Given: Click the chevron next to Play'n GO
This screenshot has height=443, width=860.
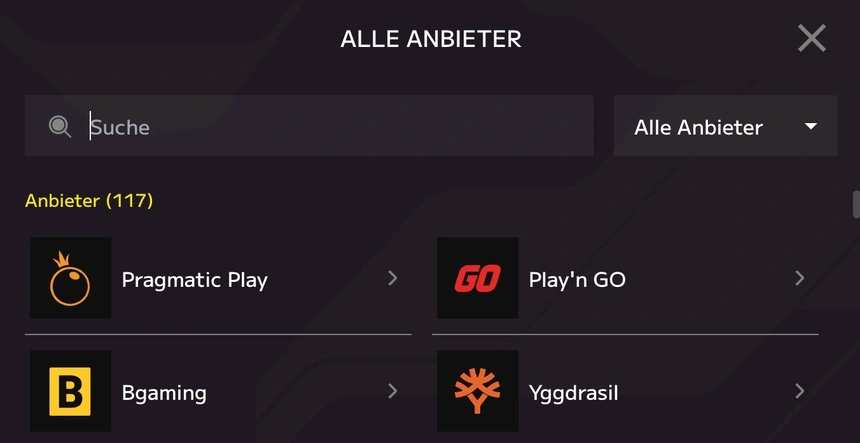Looking at the screenshot, I should (x=799, y=278).
